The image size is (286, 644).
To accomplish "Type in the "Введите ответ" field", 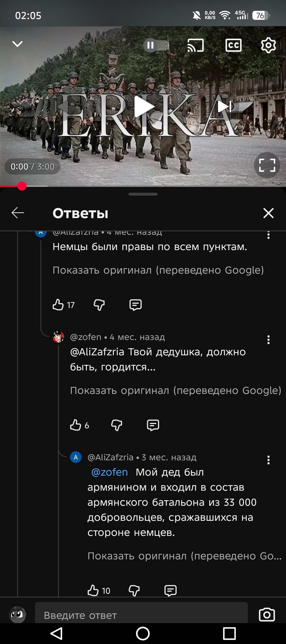I will coord(141,615).
